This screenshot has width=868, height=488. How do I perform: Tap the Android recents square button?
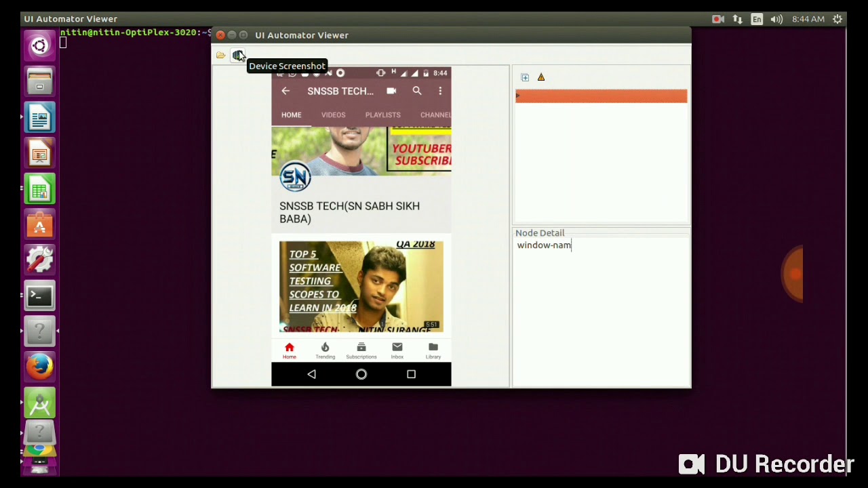411,374
